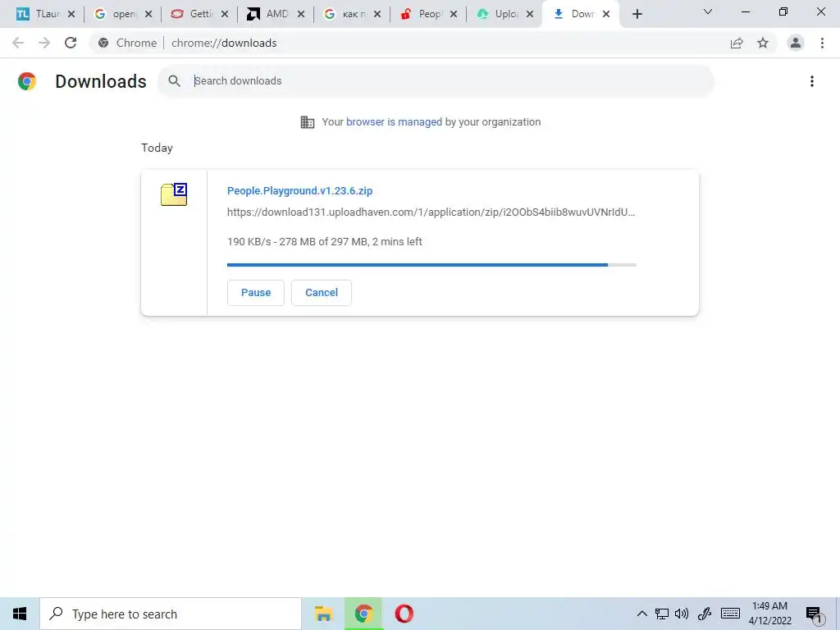Open the volume speaker tray icon
The height and width of the screenshot is (630, 840).
[682, 614]
